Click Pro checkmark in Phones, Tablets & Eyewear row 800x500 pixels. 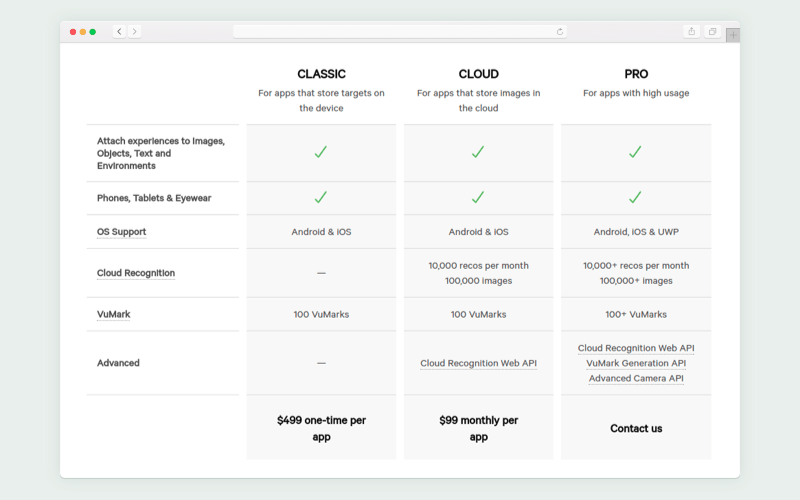tap(635, 197)
